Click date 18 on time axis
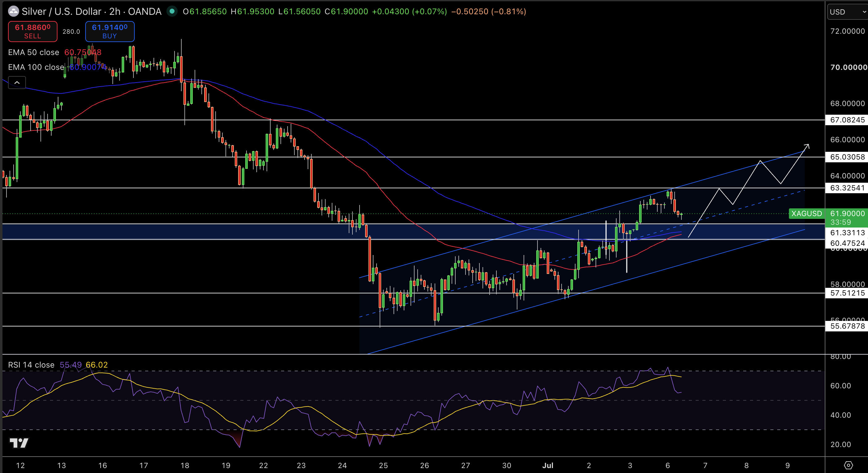The image size is (868, 473). point(185,465)
